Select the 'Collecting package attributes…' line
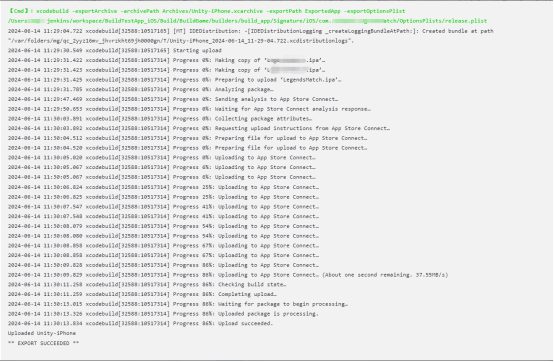Viewport: 554px width, 362px height. tap(160, 119)
